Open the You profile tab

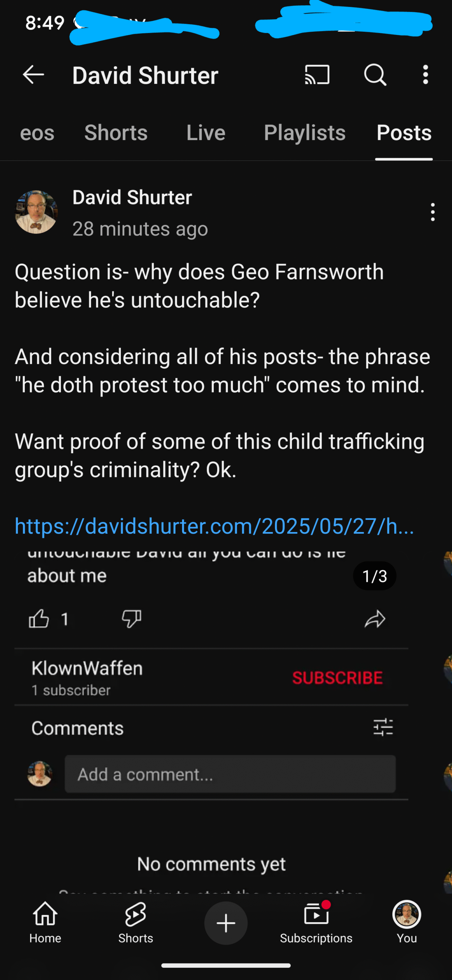[x=406, y=922]
